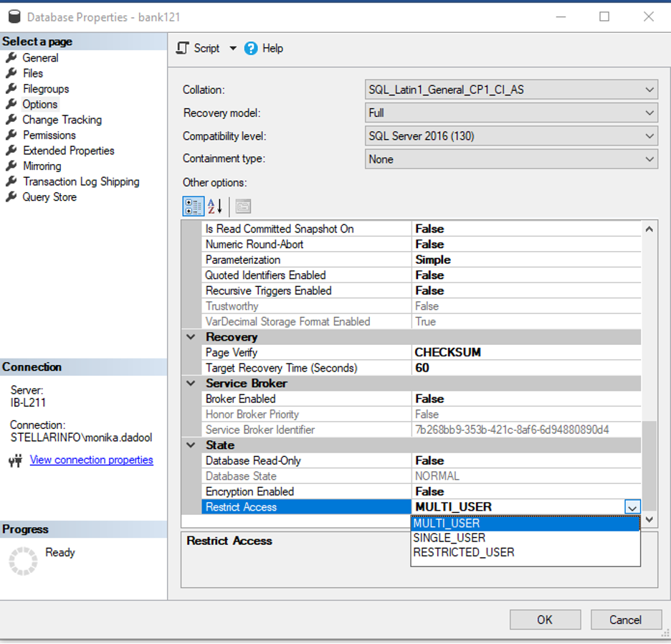Select the Recursive Triggers Enabled row
The image size is (671, 644).
[x=421, y=290]
